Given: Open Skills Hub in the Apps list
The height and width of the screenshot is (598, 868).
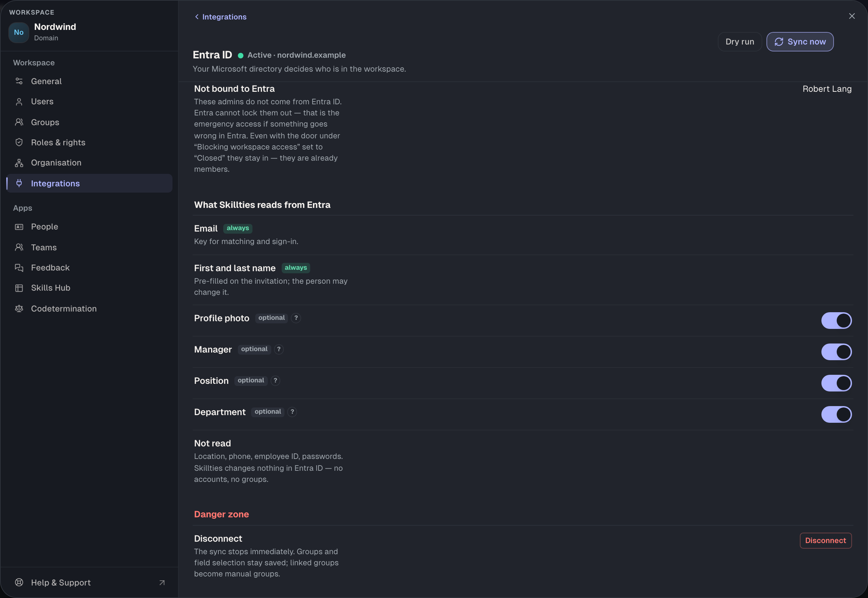Looking at the screenshot, I should (x=89, y=288).
